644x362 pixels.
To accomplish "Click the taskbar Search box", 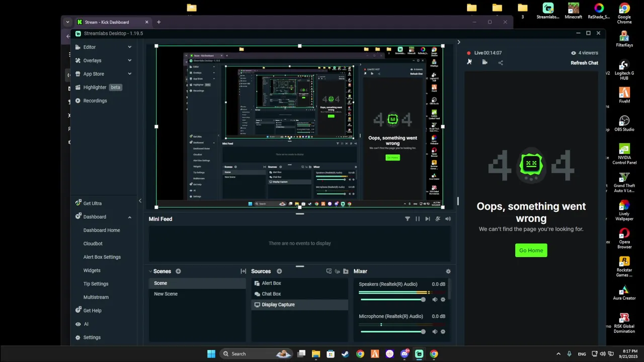I will [x=257, y=354].
